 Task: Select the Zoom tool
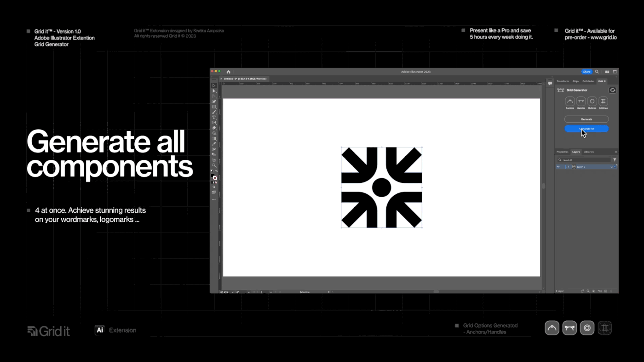pos(214,166)
